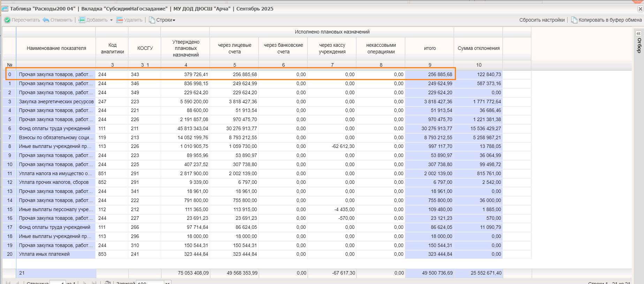Click the Строки copy pages icon
Image resolution: width=644 pixels, height=284 pixels.
click(152, 20)
